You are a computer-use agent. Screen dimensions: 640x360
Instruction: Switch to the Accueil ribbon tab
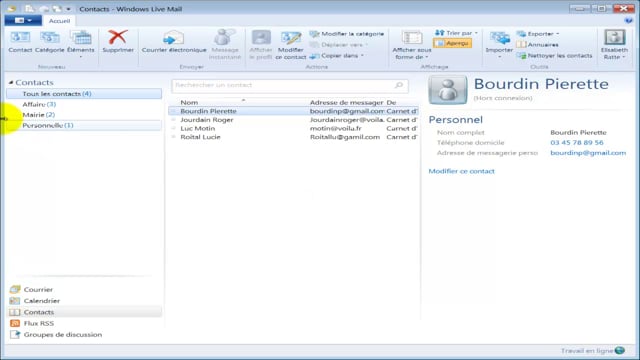pyautogui.click(x=59, y=21)
